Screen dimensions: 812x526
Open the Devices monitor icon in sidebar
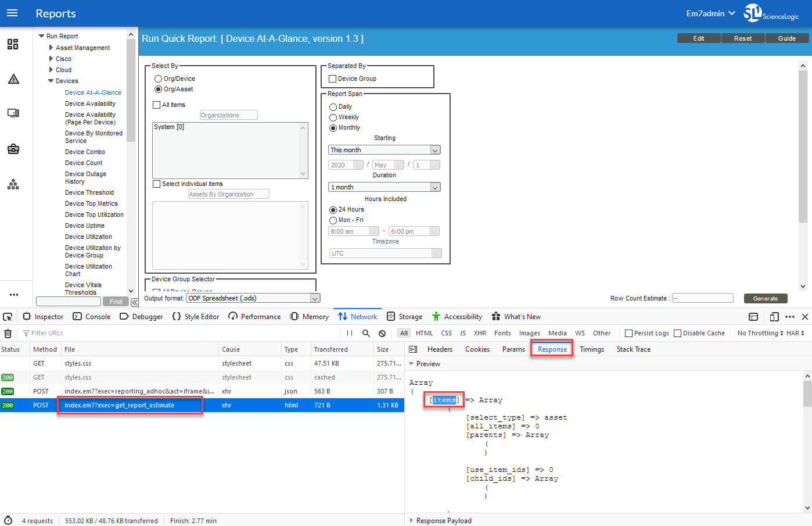click(x=13, y=113)
